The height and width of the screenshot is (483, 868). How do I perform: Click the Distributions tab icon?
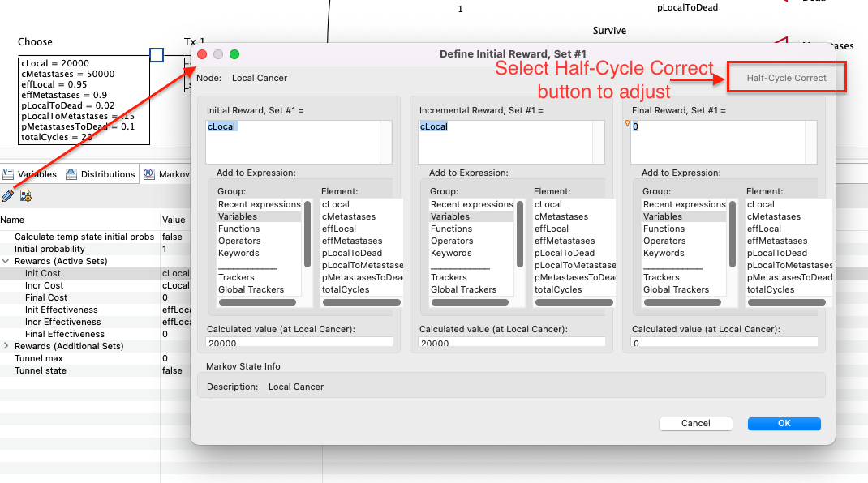click(x=71, y=174)
